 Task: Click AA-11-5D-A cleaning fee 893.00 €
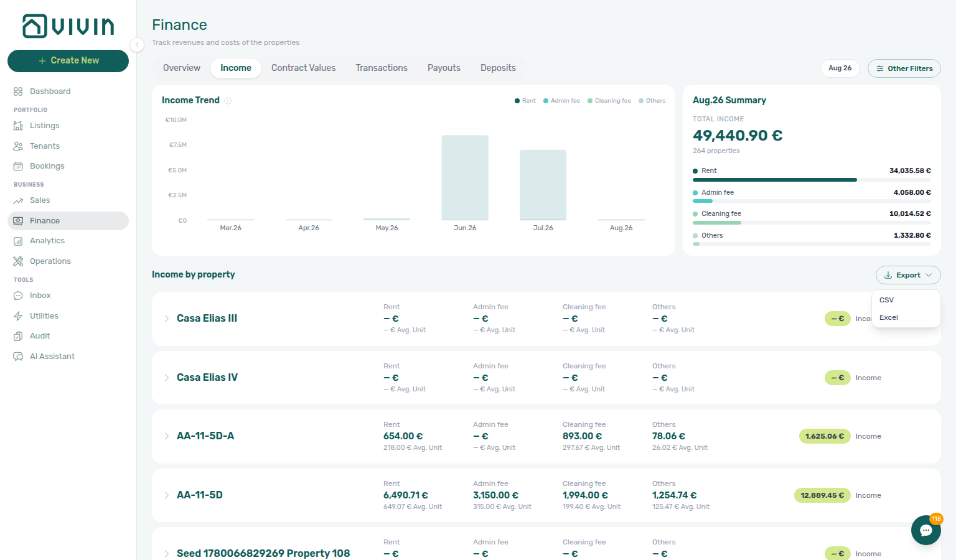click(582, 436)
